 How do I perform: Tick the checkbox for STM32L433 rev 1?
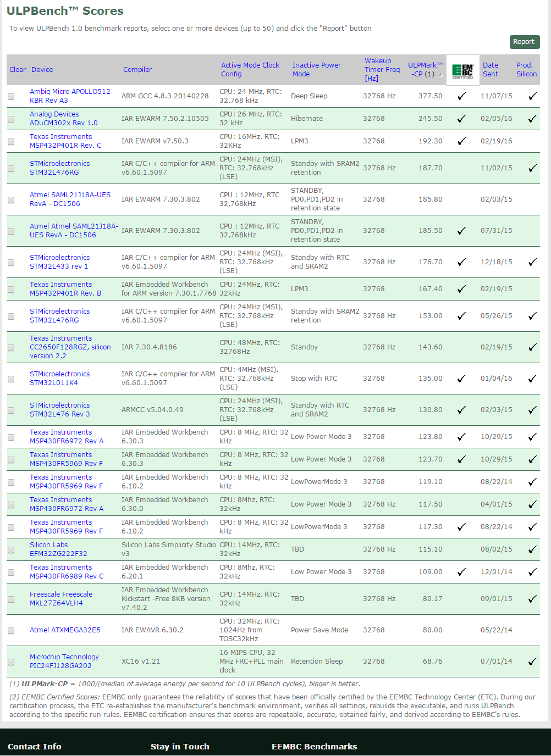[x=11, y=263]
